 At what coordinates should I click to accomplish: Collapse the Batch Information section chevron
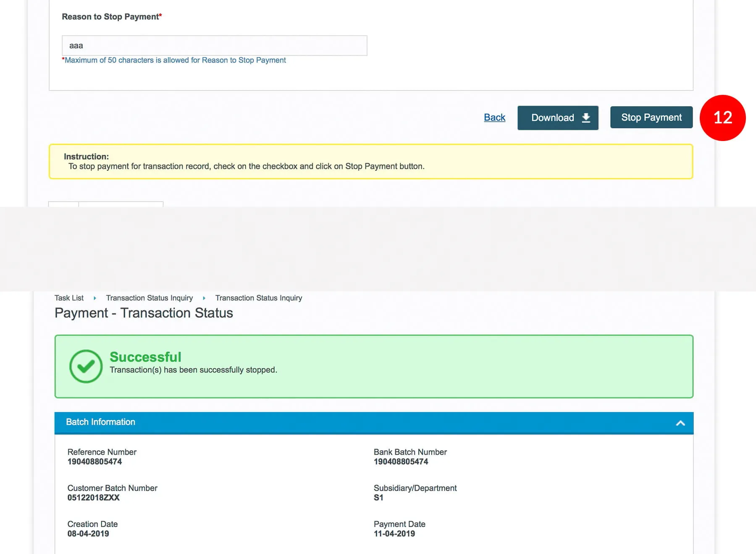(x=680, y=423)
